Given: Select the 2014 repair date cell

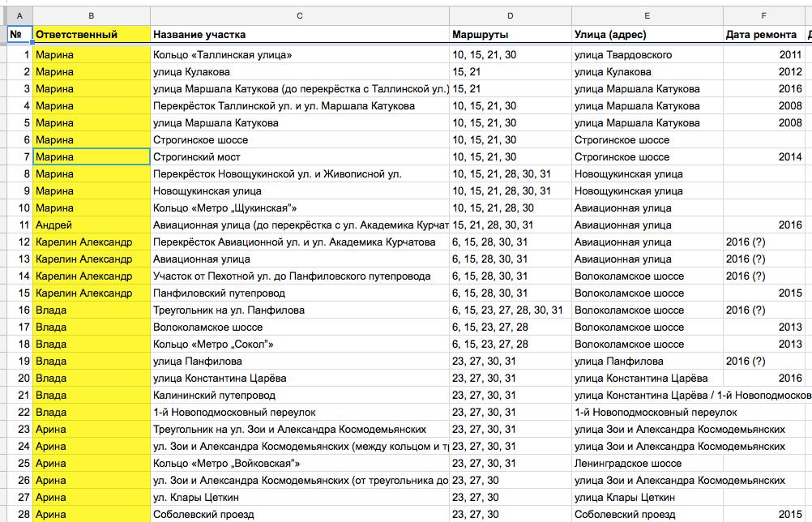Looking at the screenshot, I should pyautogui.click(x=764, y=157).
